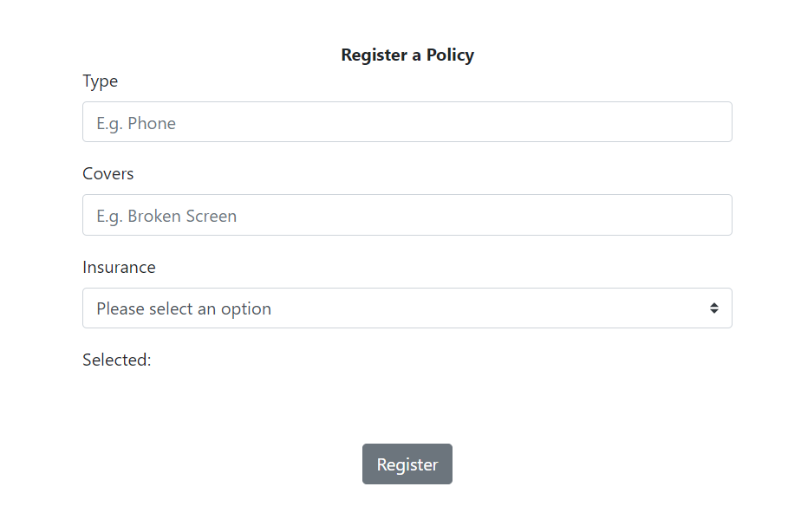Click the Type text input field
Viewport: 801px width, 532px height.
(x=407, y=121)
